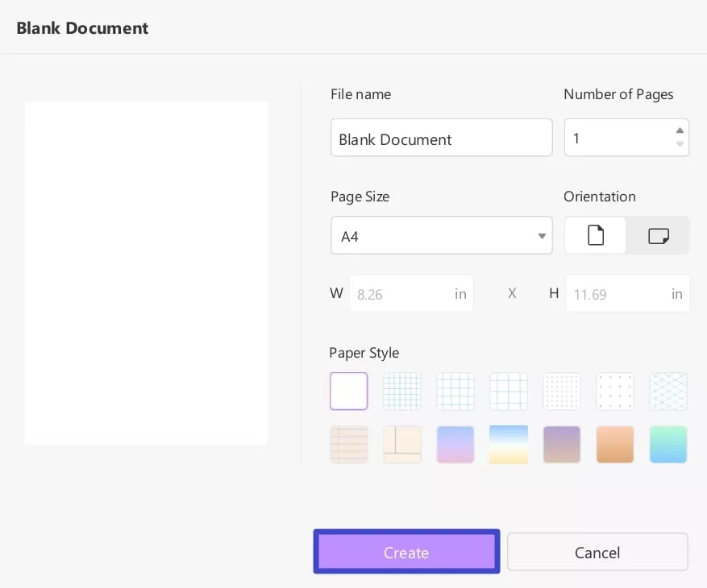The height and width of the screenshot is (588, 707).
Task: Increase Number of Pages with the up arrow
Action: 680,129
